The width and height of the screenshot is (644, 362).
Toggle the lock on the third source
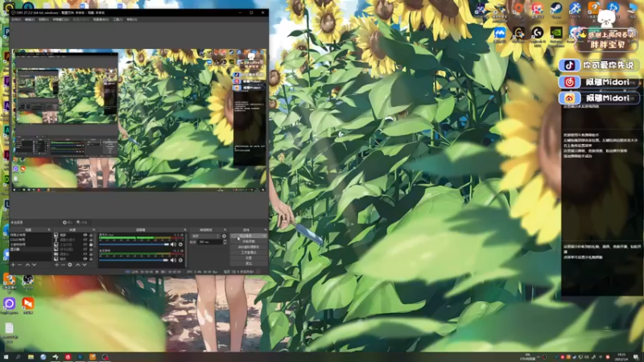[x=91, y=245]
